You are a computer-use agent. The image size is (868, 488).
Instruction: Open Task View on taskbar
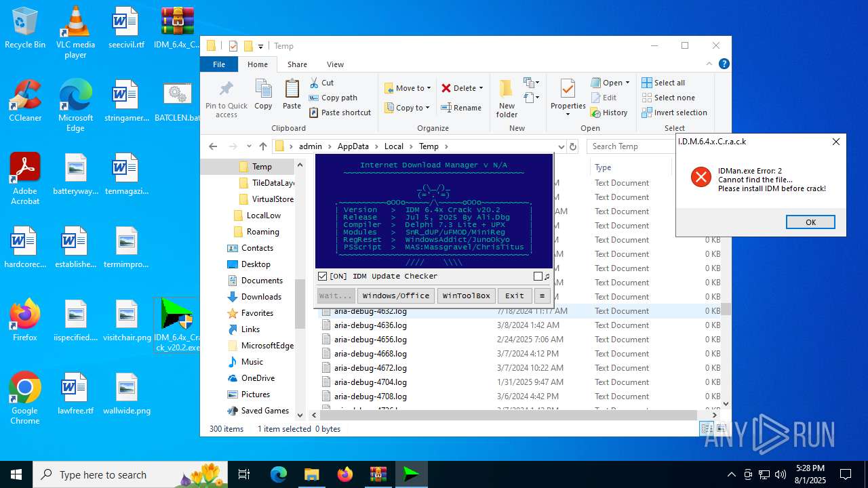(245, 474)
